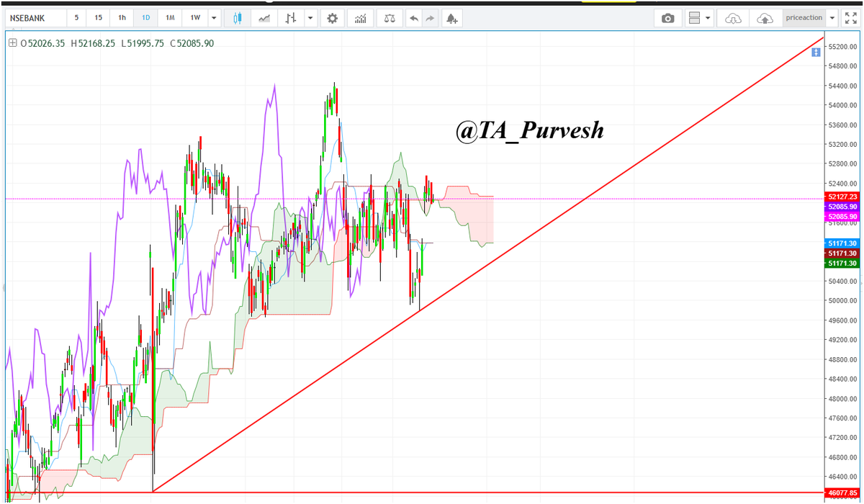Click the blue auto-scale icon near price axis

(816, 53)
